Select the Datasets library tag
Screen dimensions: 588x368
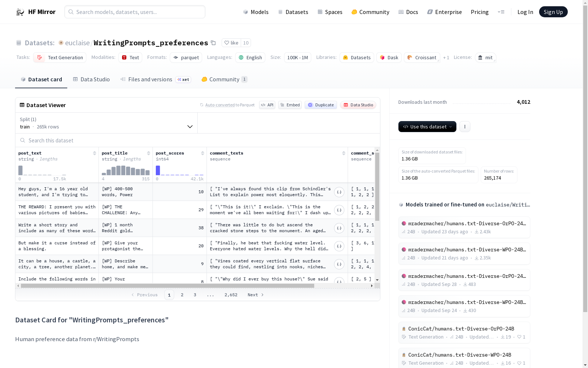(x=357, y=57)
